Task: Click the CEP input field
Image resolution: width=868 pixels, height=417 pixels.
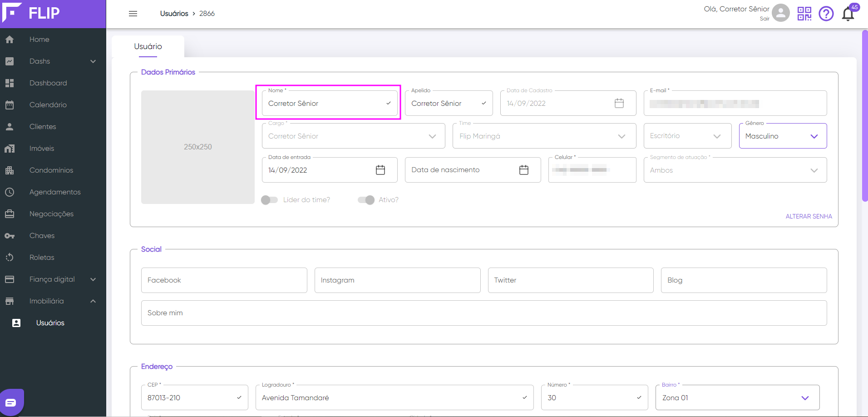Action: coord(194,397)
